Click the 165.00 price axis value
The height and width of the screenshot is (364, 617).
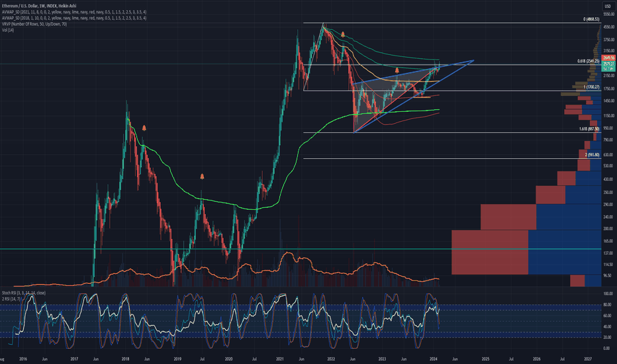608,241
